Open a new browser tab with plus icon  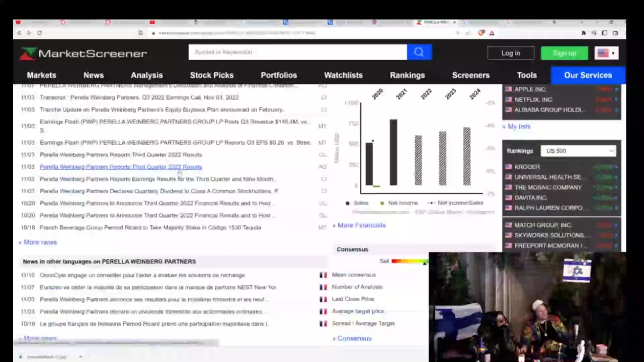[554, 22]
